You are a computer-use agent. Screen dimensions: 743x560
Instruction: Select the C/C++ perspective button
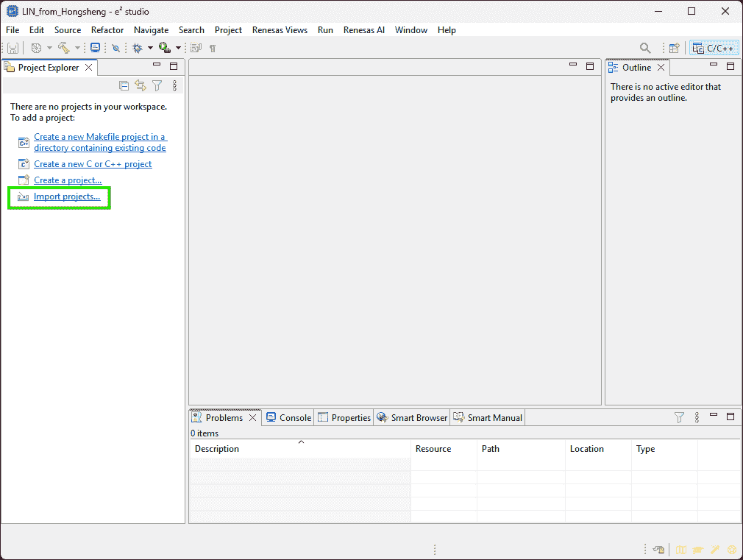click(x=714, y=48)
